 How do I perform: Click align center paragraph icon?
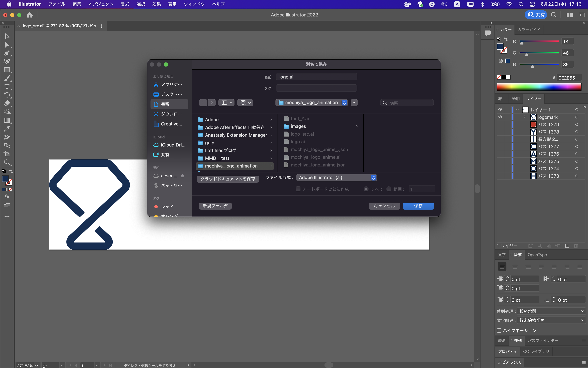pos(515,266)
